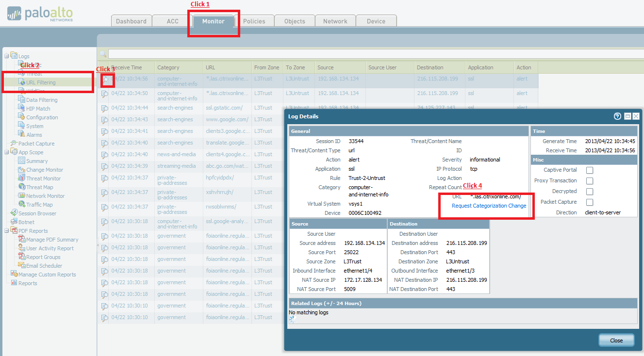Toggle the Decrypted checkbox
This screenshot has height=356, width=644.
click(x=590, y=192)
